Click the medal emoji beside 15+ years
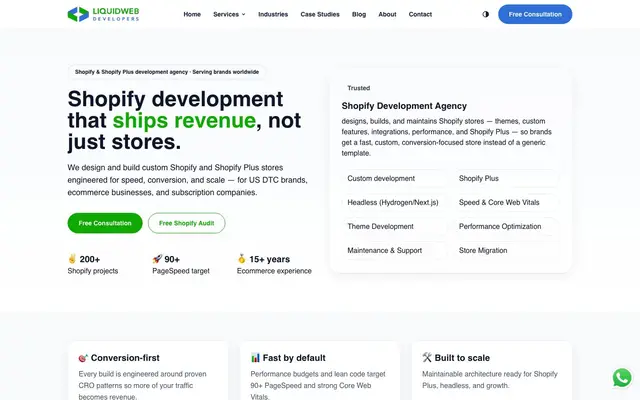640x400 pixels. click(x=242, y=259)
